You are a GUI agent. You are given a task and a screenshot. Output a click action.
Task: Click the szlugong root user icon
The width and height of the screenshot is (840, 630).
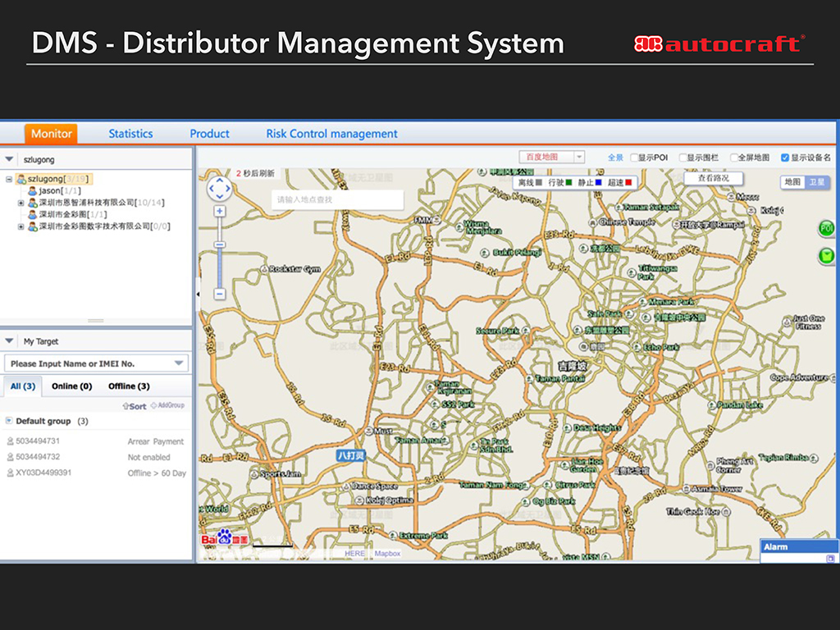click(x=21, y=179)
